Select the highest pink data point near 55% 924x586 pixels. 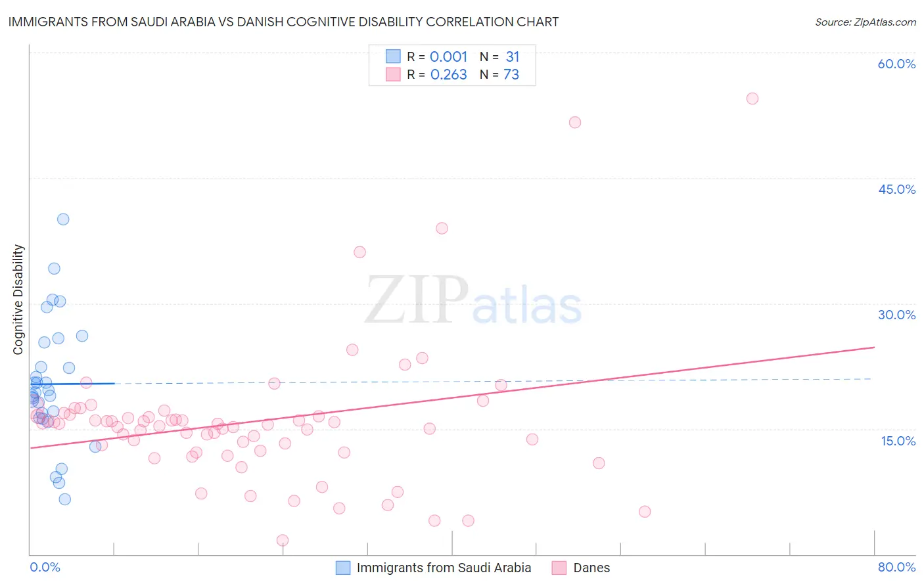(752, 99)
